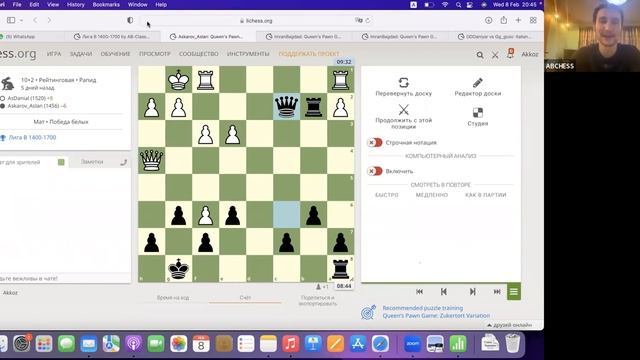Open lichess search magnifier icon
This screenshot has height=360, width=640.
pos(480,55)
